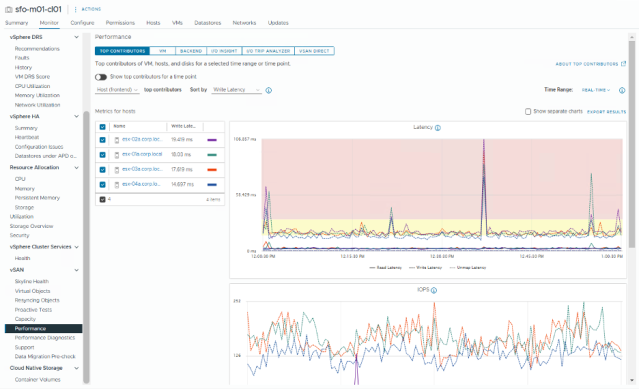Click host icon in esx-02a row
The height and width of the screenshot is (389, 639).
(x=117, y=140)
